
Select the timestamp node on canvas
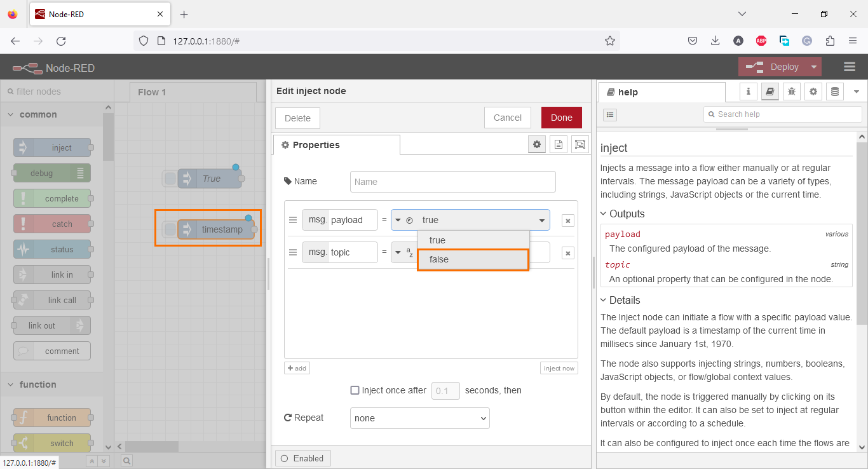point(216,229)
